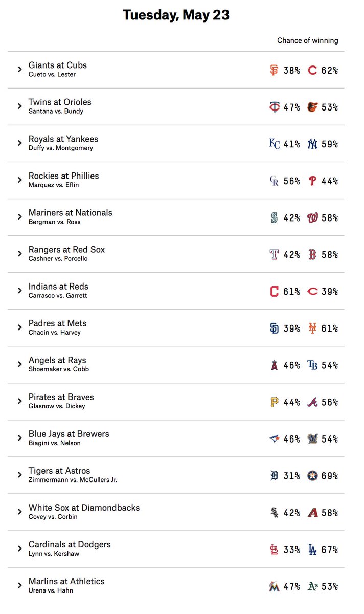Click the San Diego Padres SD logo
Image resolution: width=364 pixels, height=614 pixels.
coord(274,328)
